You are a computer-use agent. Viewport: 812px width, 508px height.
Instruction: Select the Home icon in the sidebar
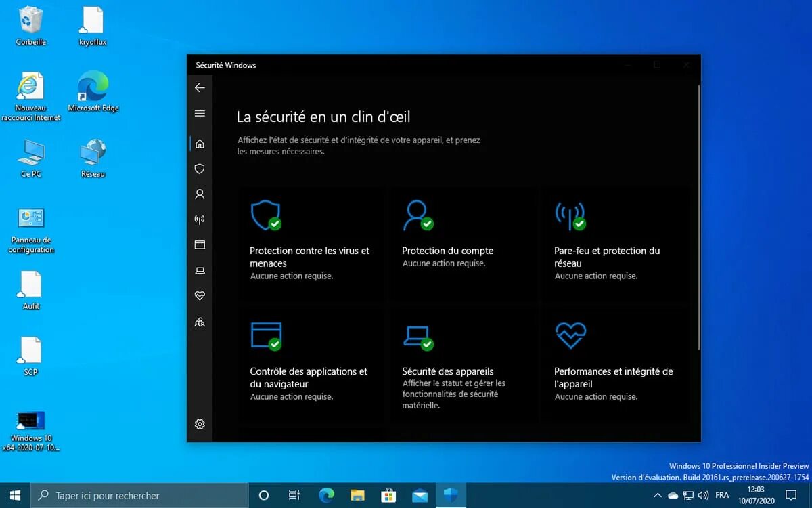(x=200, y=144)
